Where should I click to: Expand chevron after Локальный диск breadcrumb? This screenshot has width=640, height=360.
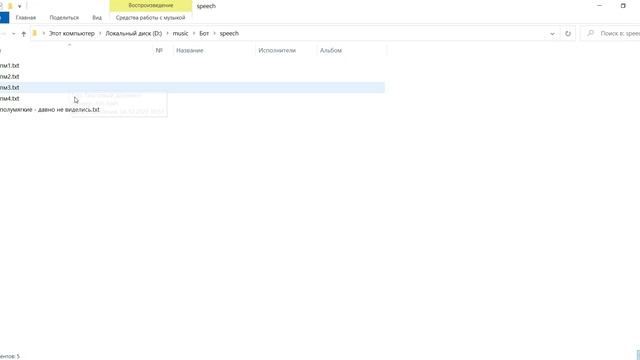tap(167, 33)
